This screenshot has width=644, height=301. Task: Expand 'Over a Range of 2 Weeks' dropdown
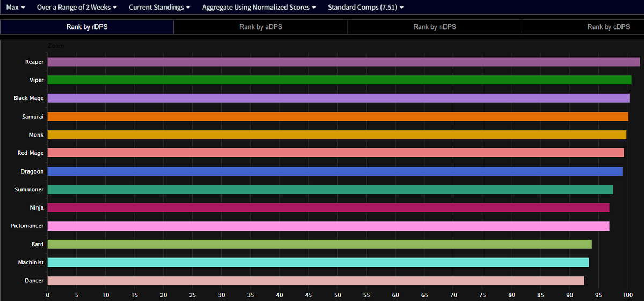click(x=77, y=8)
